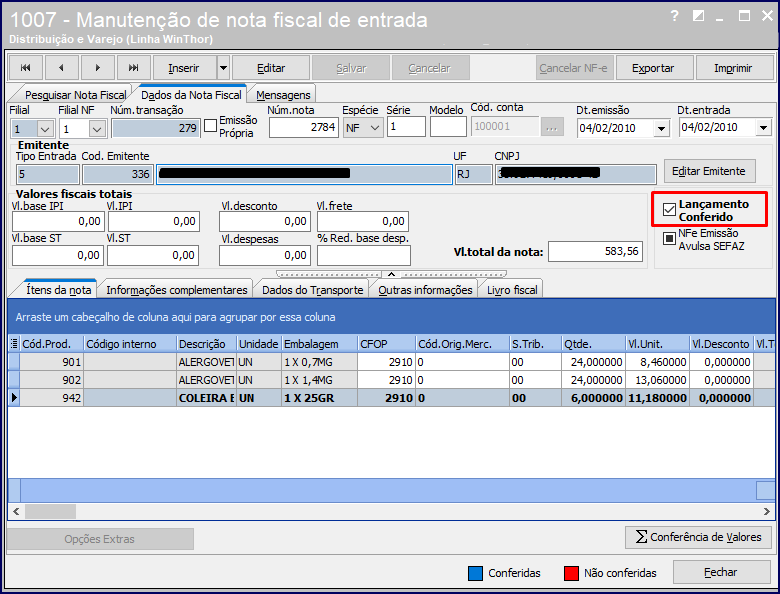Screen dimensions: 780x594
Task: Click the 1 X 0,7MG embalagem cell
Action: pos(319,362)
